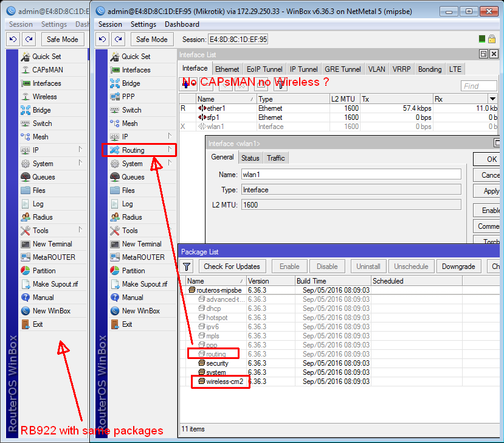Click the Find field in Interface List
This screenshot has height=443, width=504.
coord(478,86)
